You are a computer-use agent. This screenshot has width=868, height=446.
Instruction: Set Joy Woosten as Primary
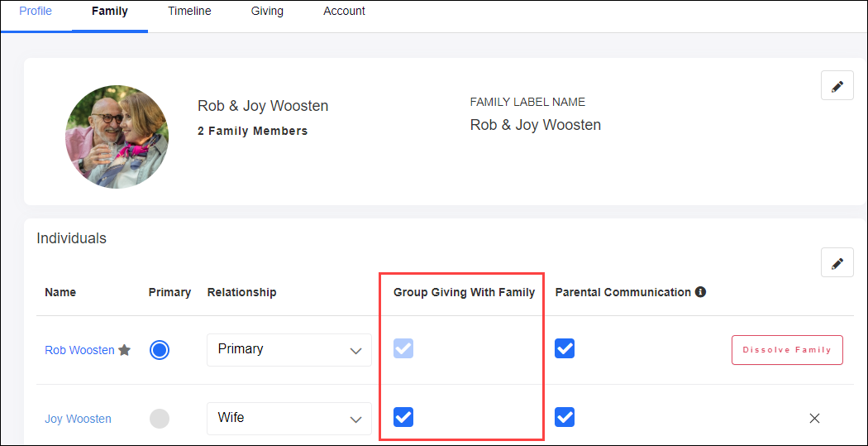click(x=160, y=419)
